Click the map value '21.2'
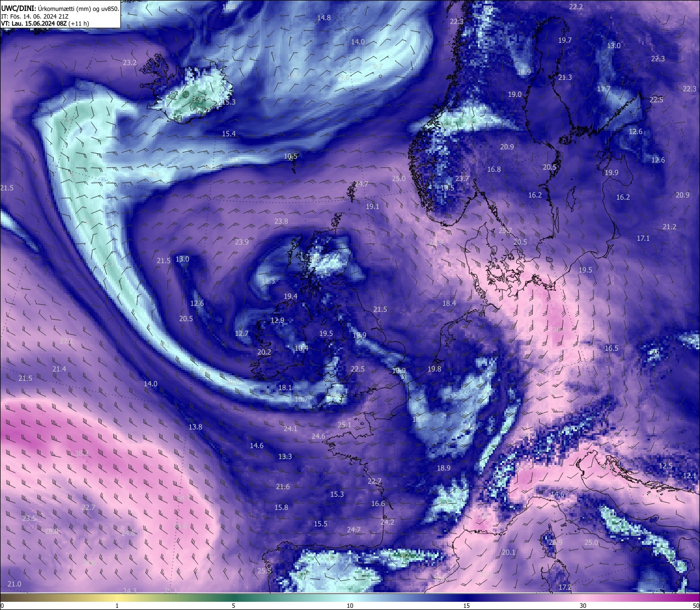Screen dimensions: 700x610 point(669,227)
